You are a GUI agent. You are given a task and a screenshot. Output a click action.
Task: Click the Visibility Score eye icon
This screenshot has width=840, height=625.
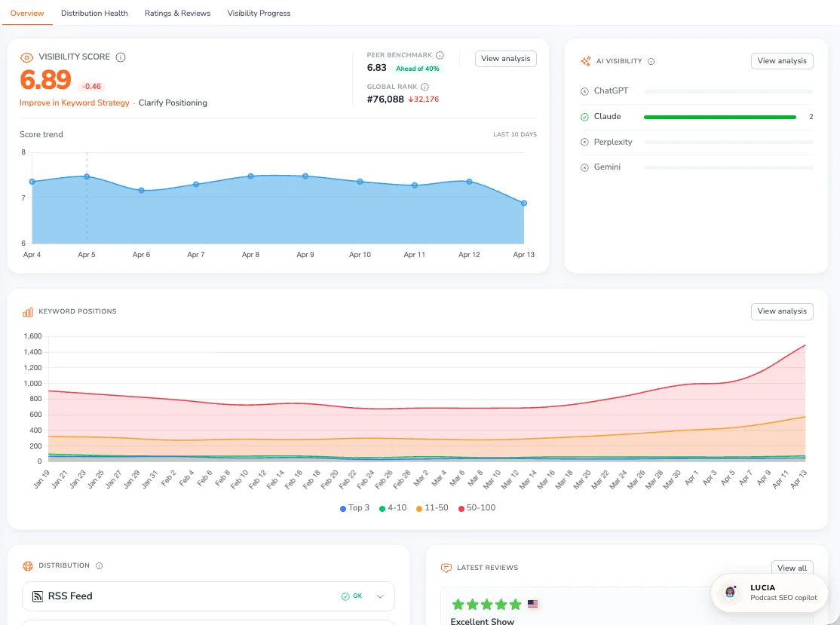point(26,56)
